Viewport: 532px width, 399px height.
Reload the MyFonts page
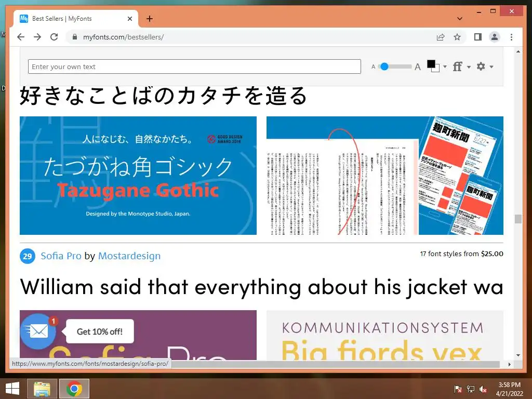pyautogui.click(x=54, y=37)
